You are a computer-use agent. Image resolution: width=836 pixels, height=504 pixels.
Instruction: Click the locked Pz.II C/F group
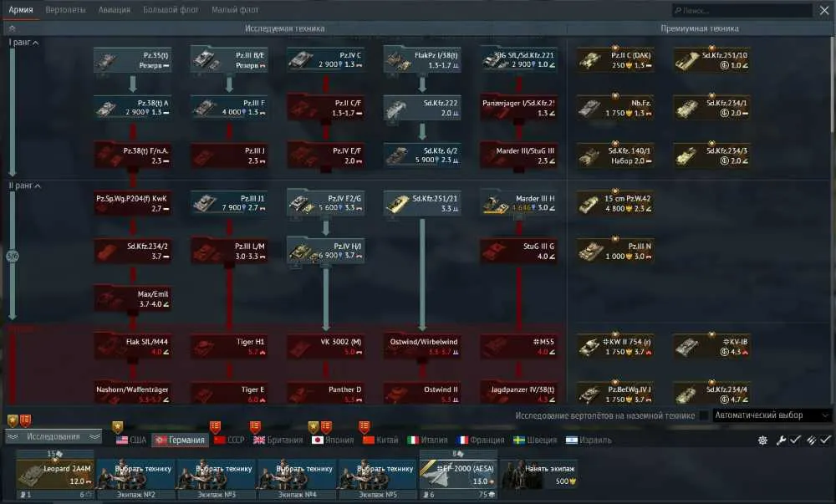pos(325,108)
